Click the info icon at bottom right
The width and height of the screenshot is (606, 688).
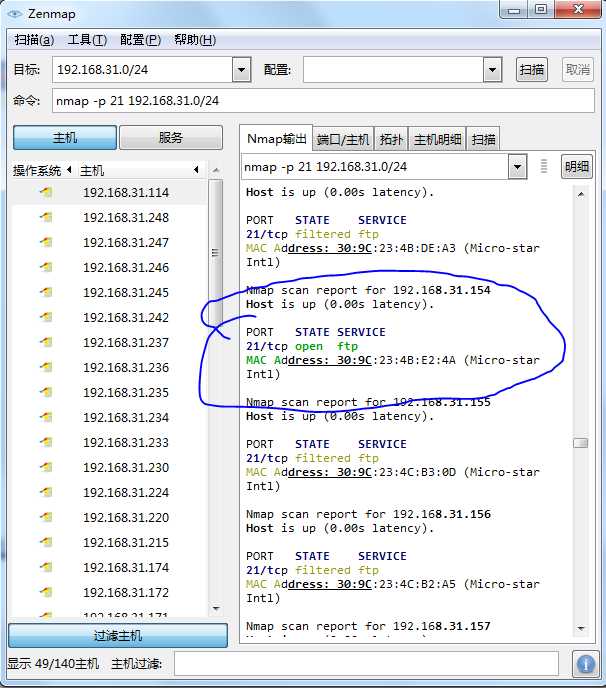pos(585,664)
